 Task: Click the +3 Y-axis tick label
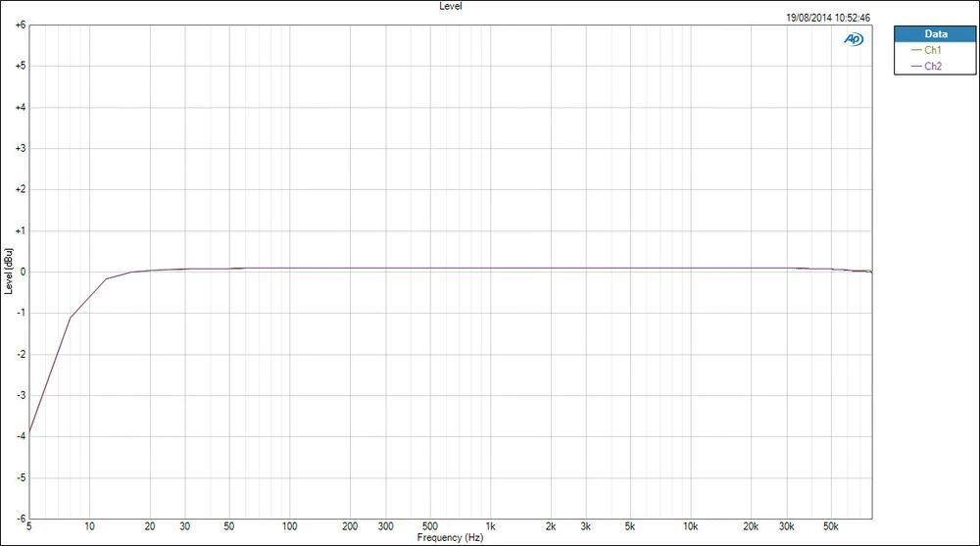(x=21, y=149)
